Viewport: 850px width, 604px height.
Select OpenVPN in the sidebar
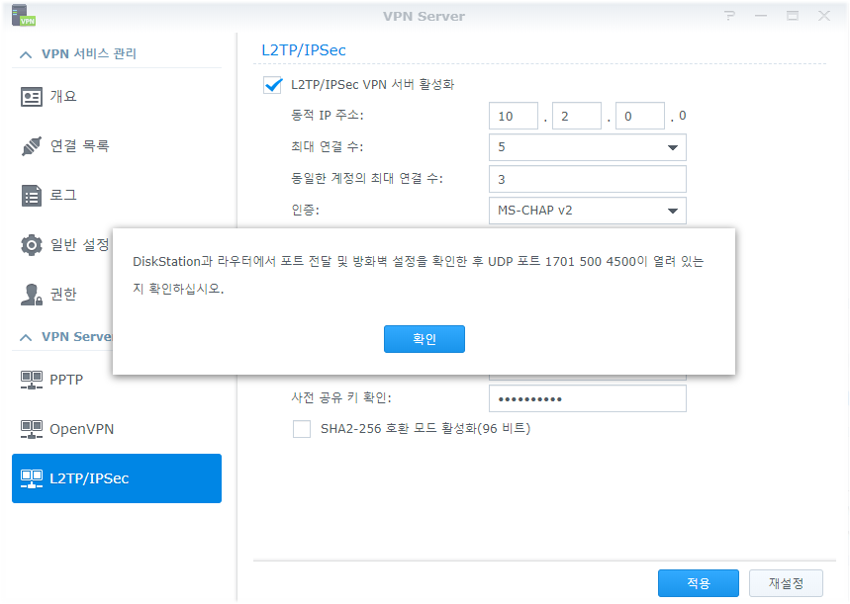[x=117, y=429]
